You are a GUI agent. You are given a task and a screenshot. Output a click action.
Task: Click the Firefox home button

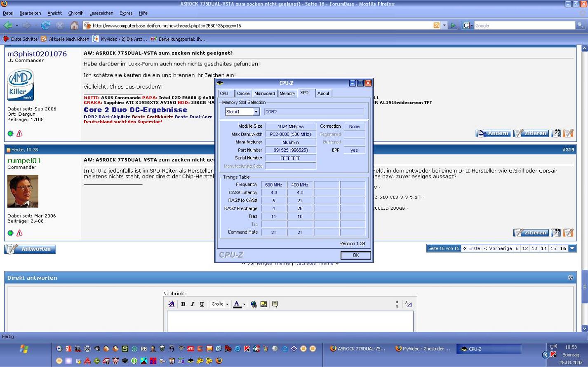pyautogui.click(x=74, y=26)
